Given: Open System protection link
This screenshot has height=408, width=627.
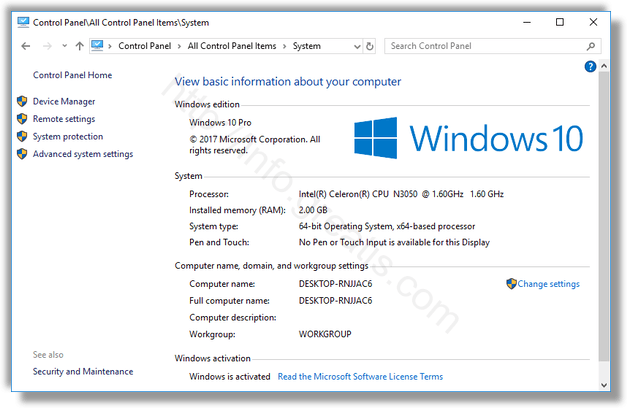Looking at the screenshot, I should click(68, 137).
